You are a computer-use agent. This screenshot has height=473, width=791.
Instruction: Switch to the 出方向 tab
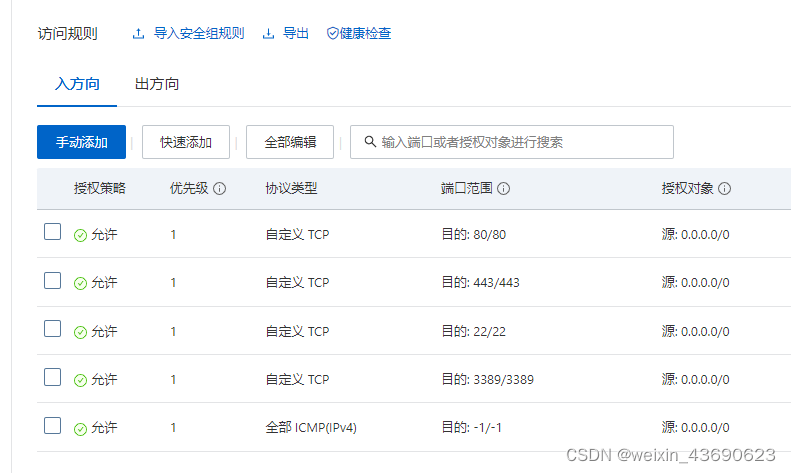(157, 84)
